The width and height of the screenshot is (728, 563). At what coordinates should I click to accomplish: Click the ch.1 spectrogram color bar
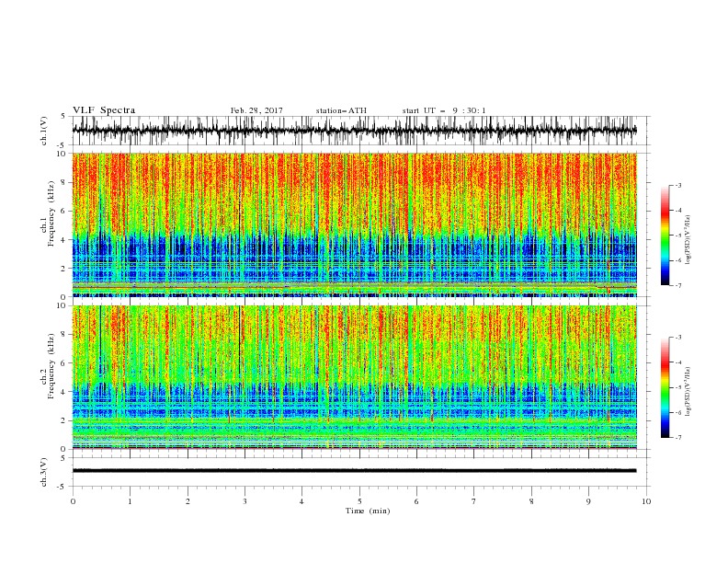665,236
